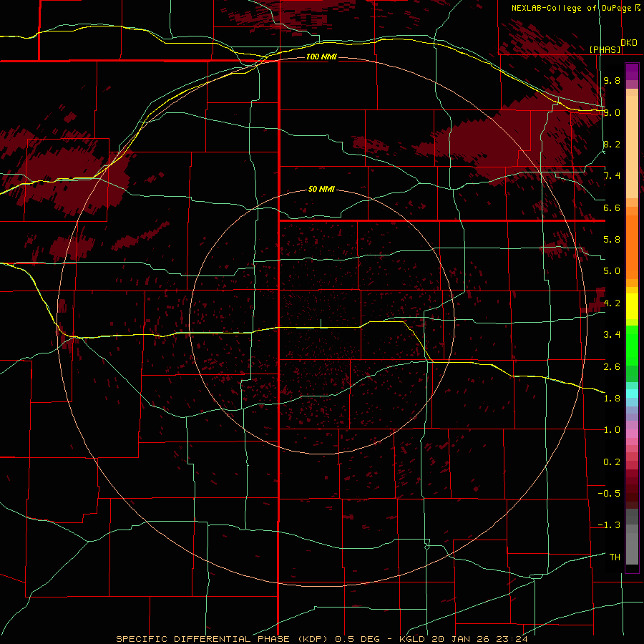Select the 50 NMI range ring label
644x644 pixels.
click(x=321, y=189)
